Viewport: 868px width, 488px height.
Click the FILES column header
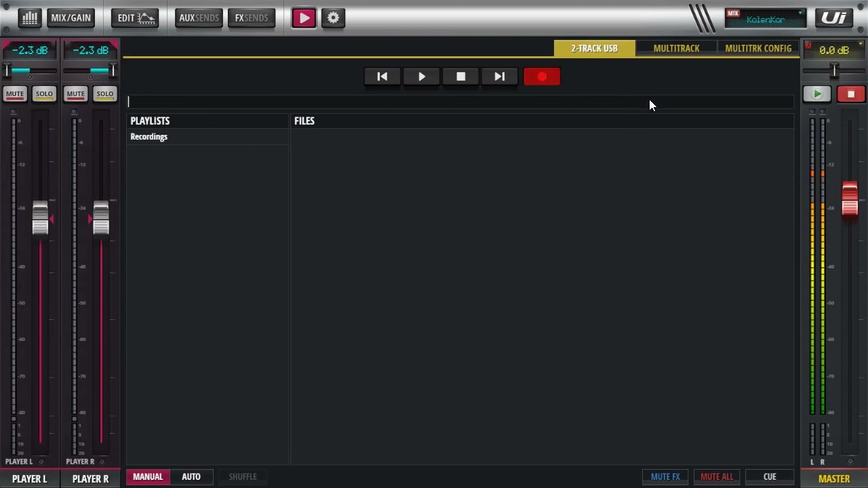coord(542,121)
